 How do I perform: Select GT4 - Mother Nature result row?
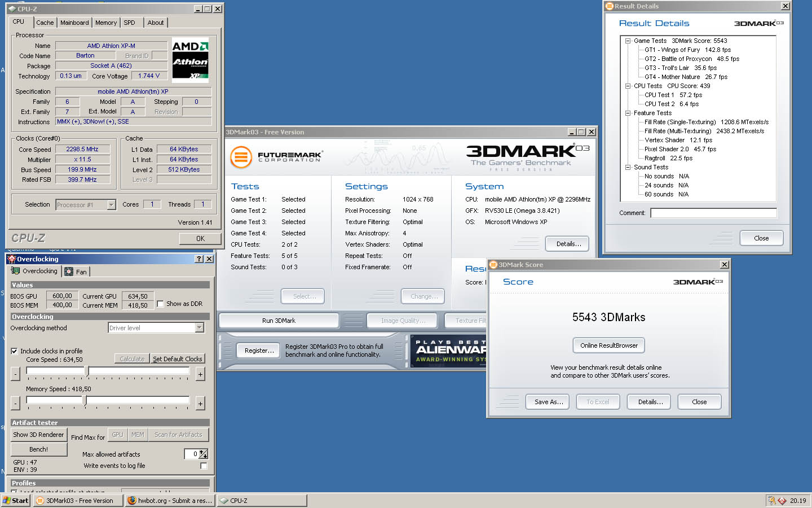pos(686,77)
